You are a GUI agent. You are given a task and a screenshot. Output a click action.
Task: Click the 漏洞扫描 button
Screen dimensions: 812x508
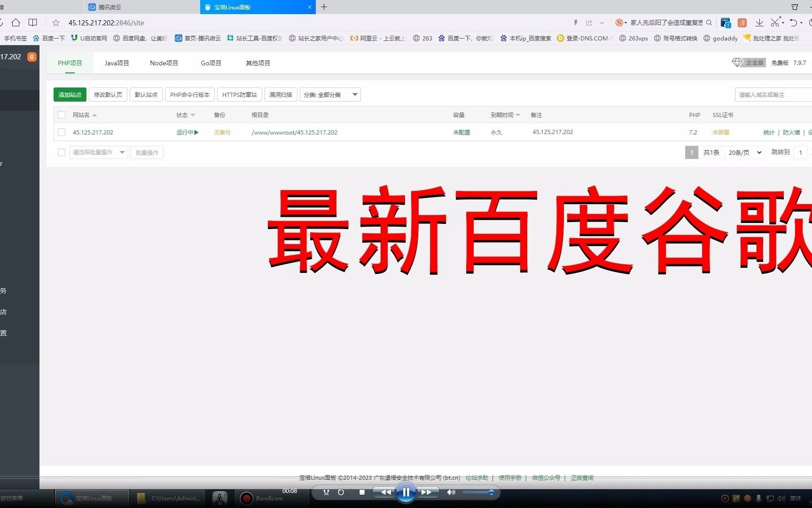point(281,95)
